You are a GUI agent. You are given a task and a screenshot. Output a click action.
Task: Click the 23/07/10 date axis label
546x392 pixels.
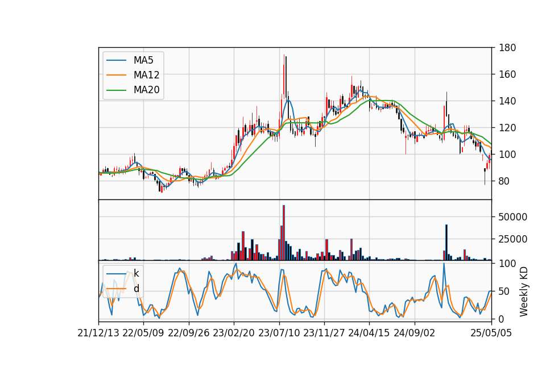click(x=279, y=333)
